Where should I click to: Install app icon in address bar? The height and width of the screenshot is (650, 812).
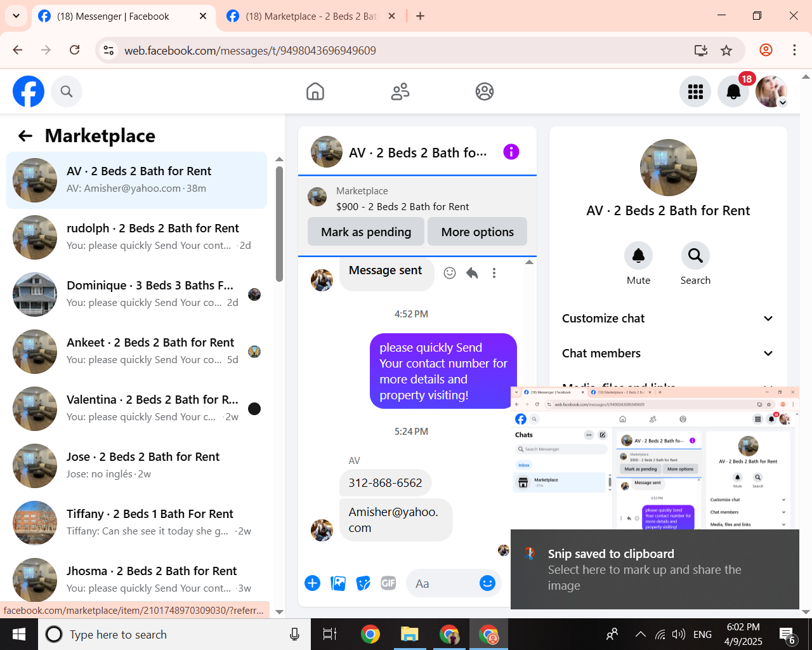tap(701, 50)
